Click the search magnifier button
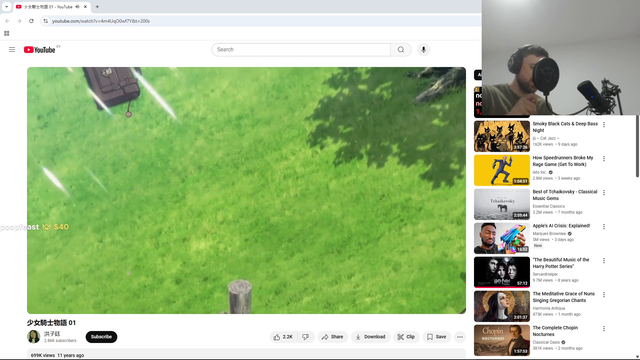Image resolution: width=640 pixels, height=360 pixels. [401, 49]
